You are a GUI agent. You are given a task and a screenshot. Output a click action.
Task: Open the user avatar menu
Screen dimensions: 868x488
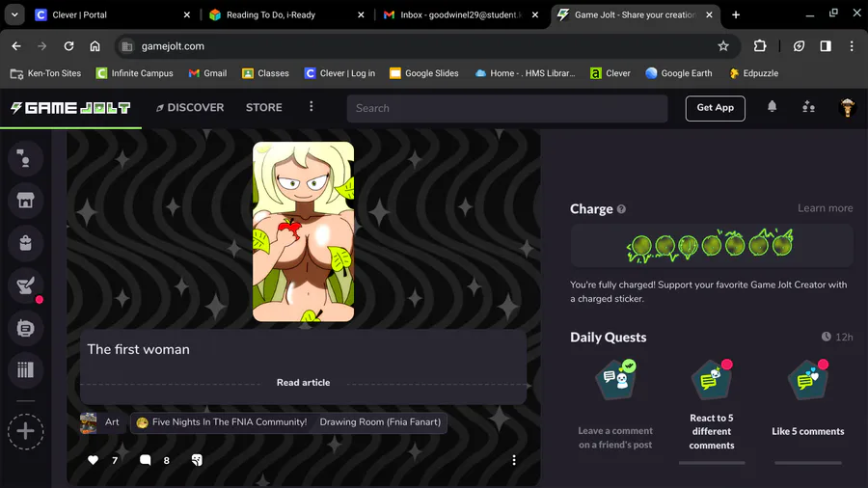847,107
